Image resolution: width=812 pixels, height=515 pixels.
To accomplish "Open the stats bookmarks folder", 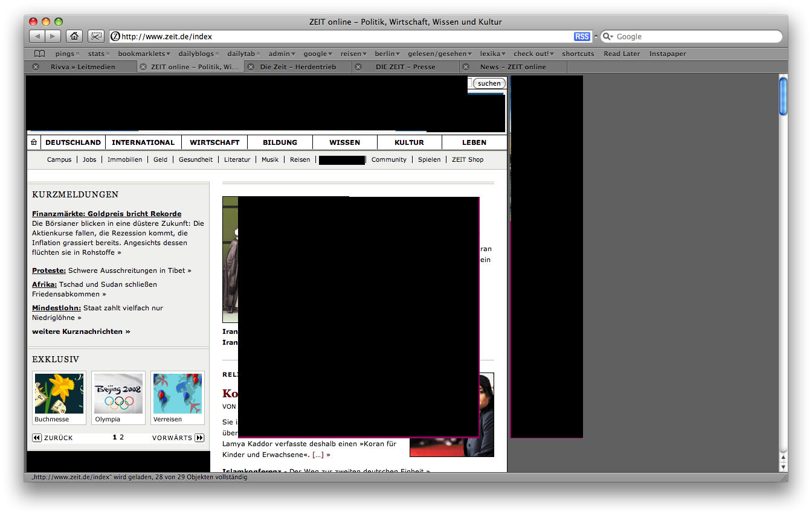I will pyautogui.click(x=98, y=54).
